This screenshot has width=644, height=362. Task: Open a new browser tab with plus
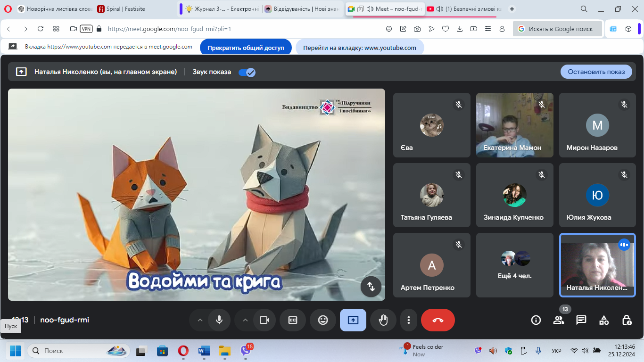[512, 9]
